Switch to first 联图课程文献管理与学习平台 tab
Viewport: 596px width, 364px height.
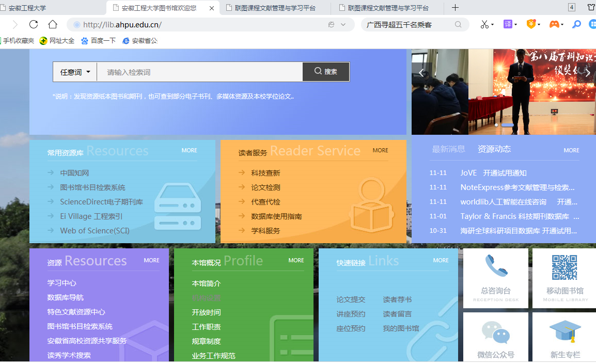point(275,8)
